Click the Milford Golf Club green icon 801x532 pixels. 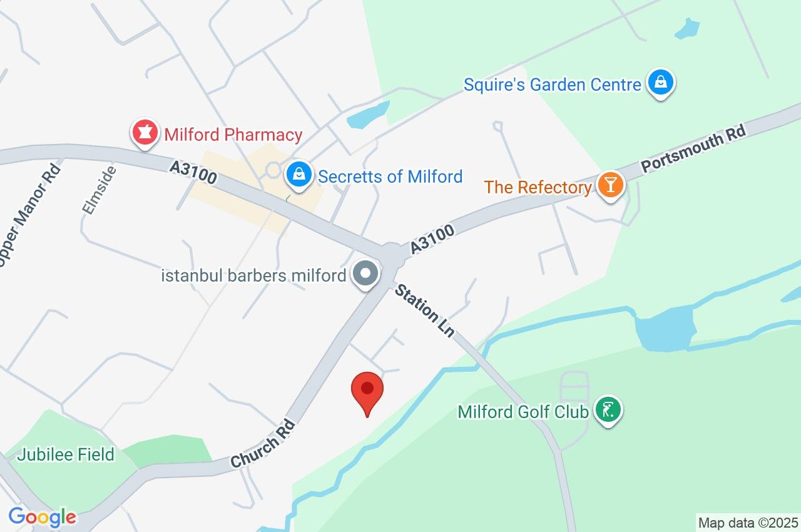tap(608, 411)
